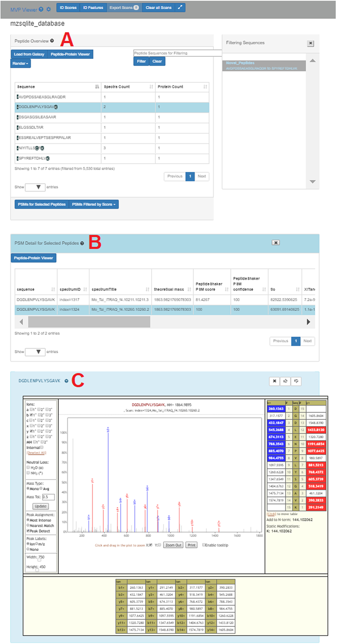Expand PSMs Filtered by Score dropdown
The height and width of the screenshot is (644, 337).
(x=94, y=204)
